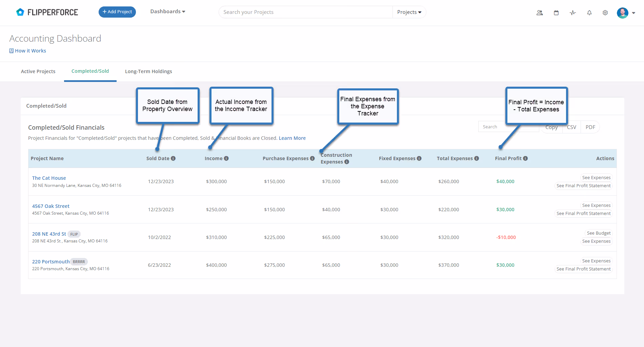
Task: Click the Total Expenses info icon
Action: point(477,158)
